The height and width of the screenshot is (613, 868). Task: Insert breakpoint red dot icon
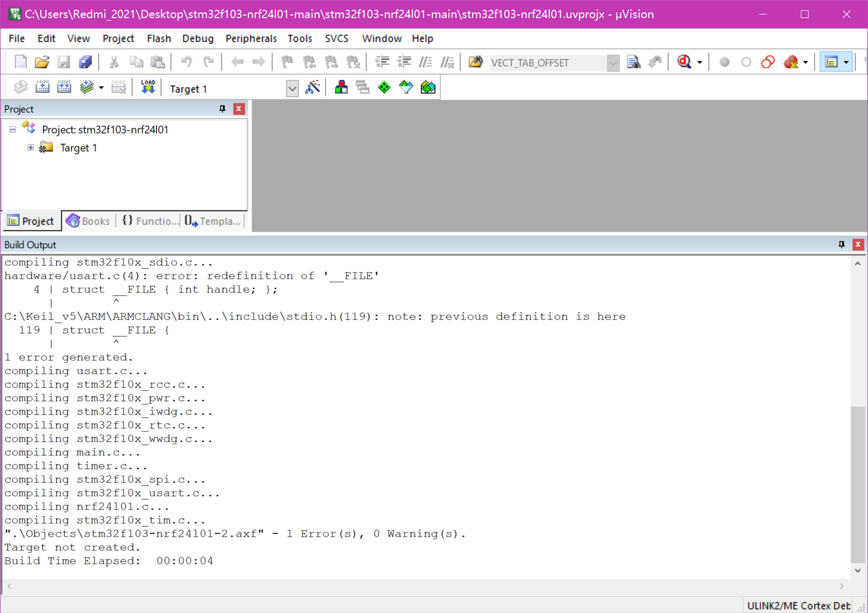click(724, 62)
